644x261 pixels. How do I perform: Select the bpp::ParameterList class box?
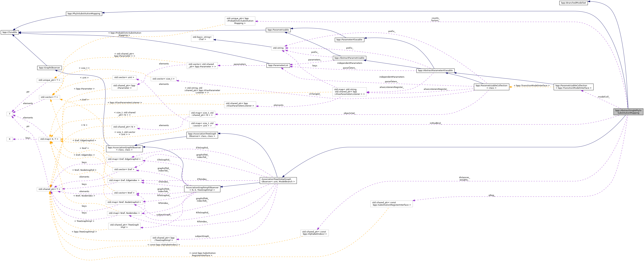pos(278,65)
